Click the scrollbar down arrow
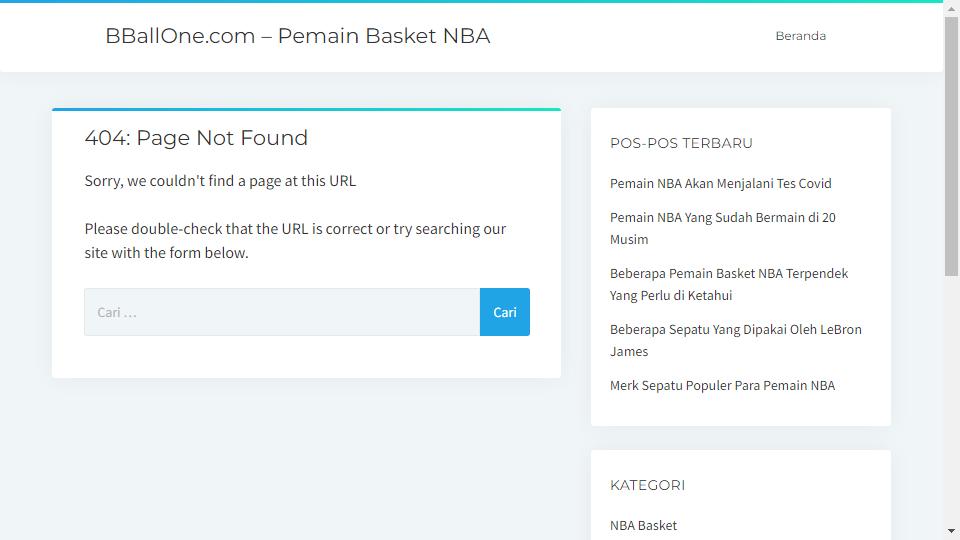Image resolution: width=960 pixels, height=540 pixels. [951, 531]
